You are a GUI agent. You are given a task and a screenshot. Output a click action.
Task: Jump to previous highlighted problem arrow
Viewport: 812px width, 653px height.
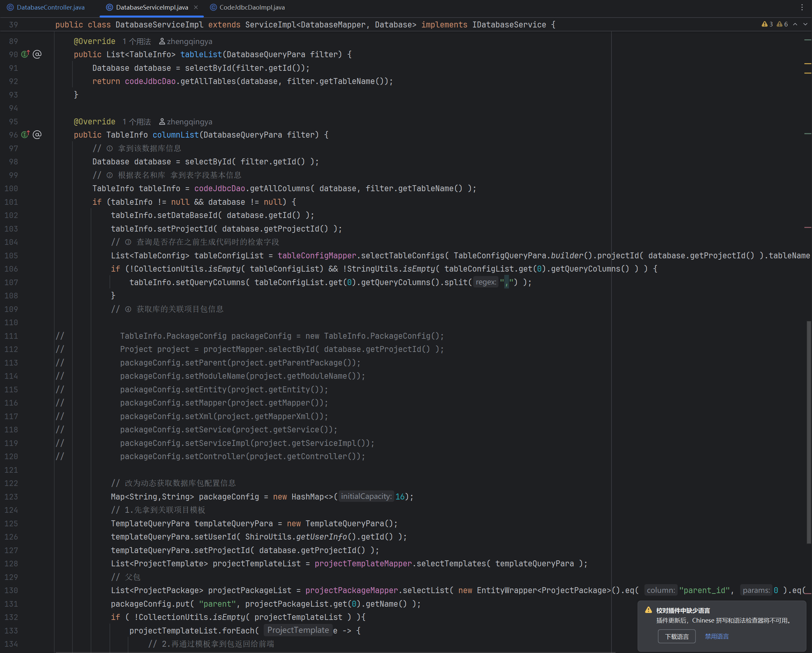pos(795,24)
